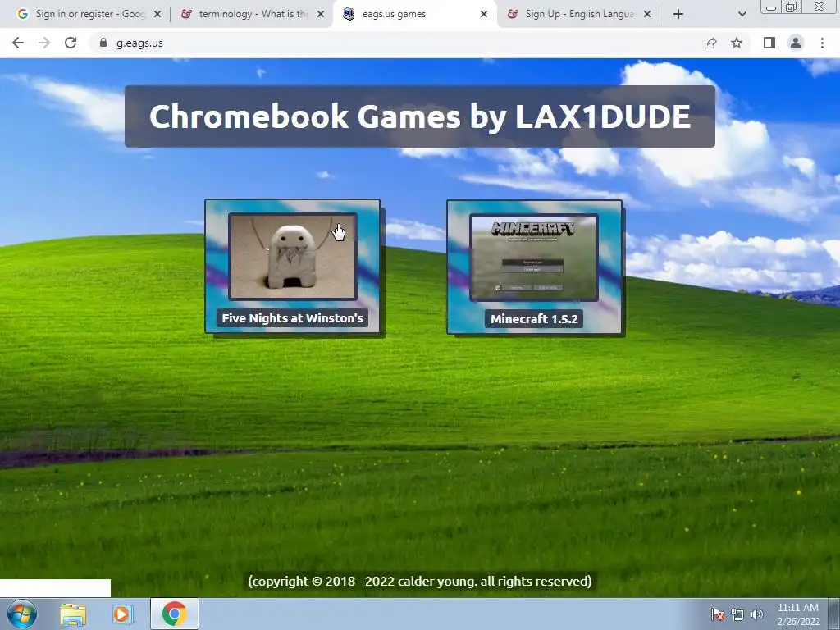Image resolution: width=840 pixels, height=630 pixels.
Task: Select the Chrome taskbar button
Action: [175, 614]
